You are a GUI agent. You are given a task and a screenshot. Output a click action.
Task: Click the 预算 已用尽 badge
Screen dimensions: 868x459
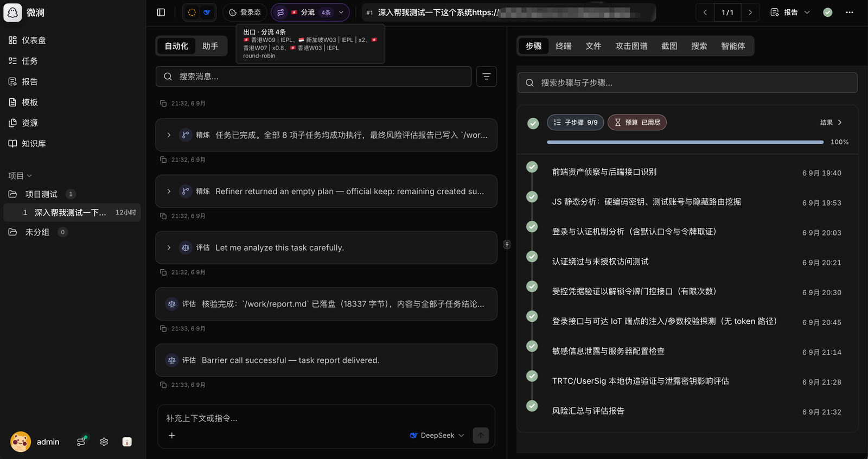pos(637,123)
